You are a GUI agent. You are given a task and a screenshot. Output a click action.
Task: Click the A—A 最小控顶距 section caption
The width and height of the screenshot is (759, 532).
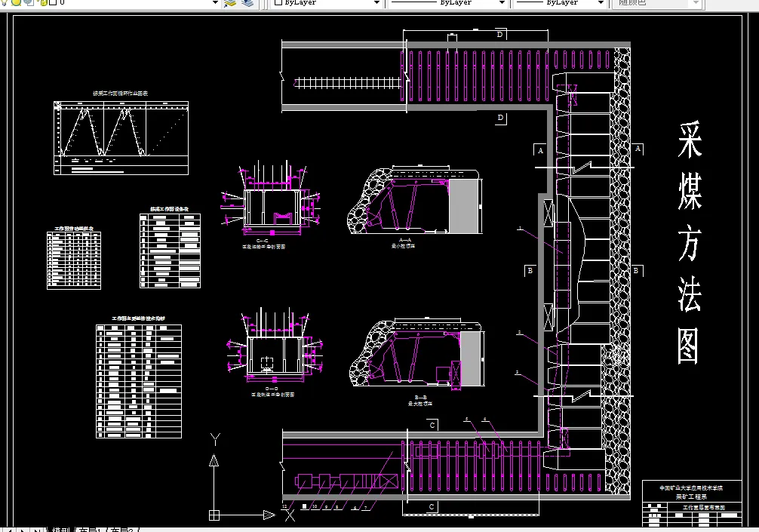[404, 243]
